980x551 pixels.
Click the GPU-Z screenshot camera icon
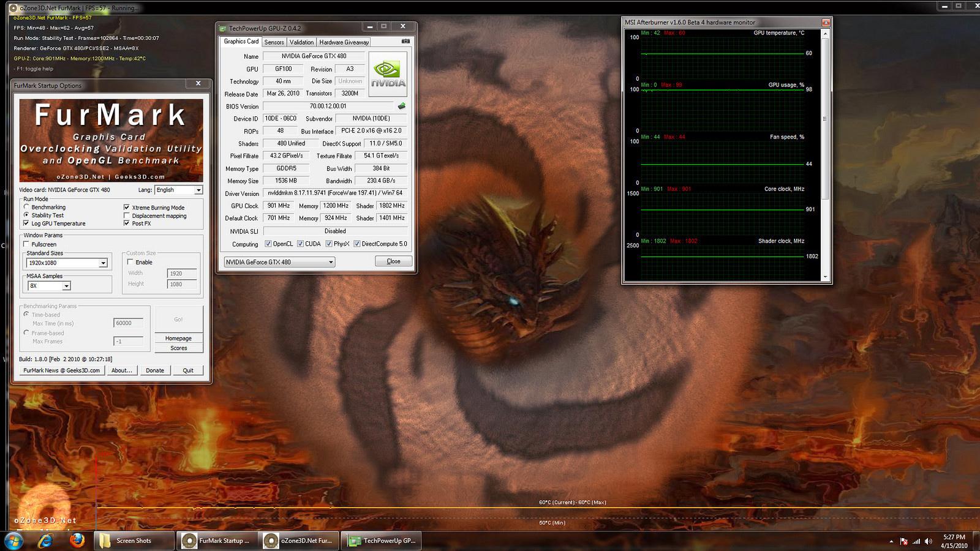click(x=405, y=42)
